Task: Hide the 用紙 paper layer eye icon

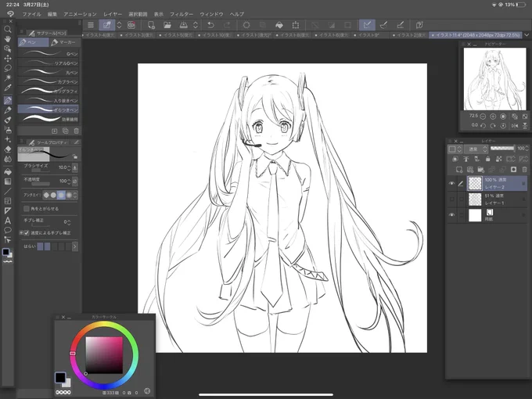Action: coord(451,215)
